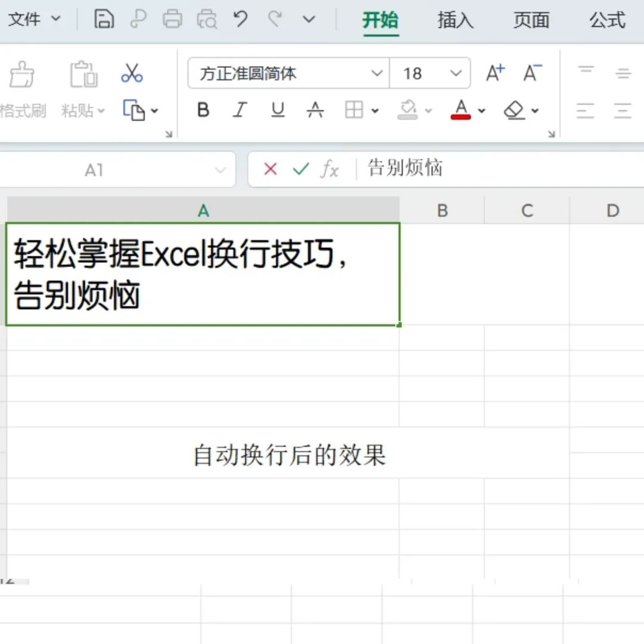This screenshot has height=644, width=644.
Task: Expand the Font color arrow
Action: 482,110
